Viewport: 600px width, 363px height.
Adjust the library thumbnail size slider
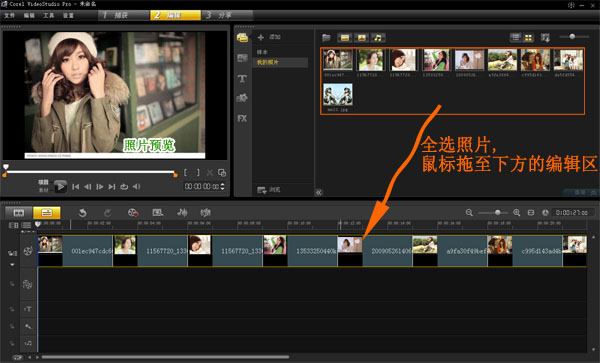572,37
